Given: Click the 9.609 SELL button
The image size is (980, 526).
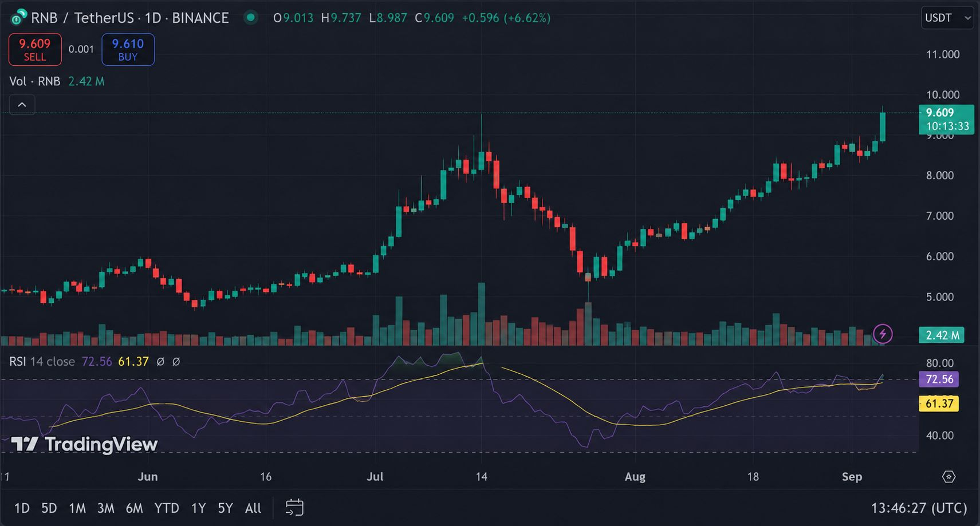Looking at the screenshot, I should click(35, 50).
